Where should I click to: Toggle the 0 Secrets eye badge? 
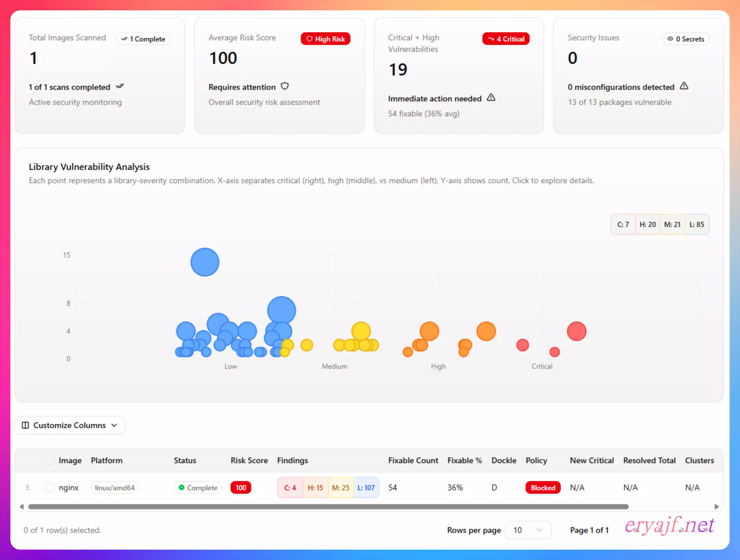tap(685, 39)
